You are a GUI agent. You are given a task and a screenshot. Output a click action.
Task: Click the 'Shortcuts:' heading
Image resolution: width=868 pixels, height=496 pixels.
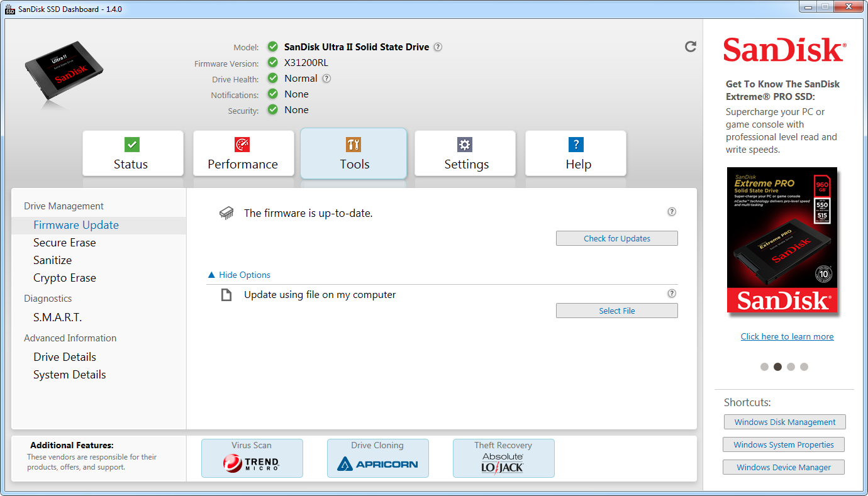(x=747, y=402)
